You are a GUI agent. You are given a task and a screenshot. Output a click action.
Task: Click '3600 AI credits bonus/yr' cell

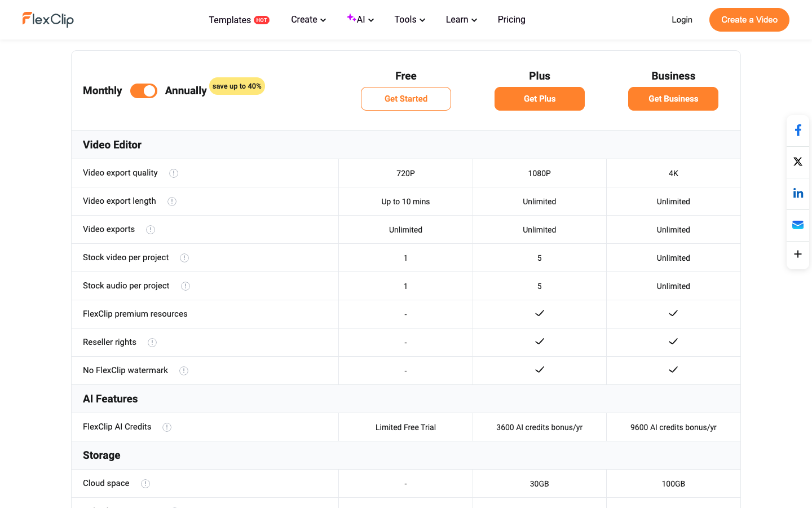540,427
